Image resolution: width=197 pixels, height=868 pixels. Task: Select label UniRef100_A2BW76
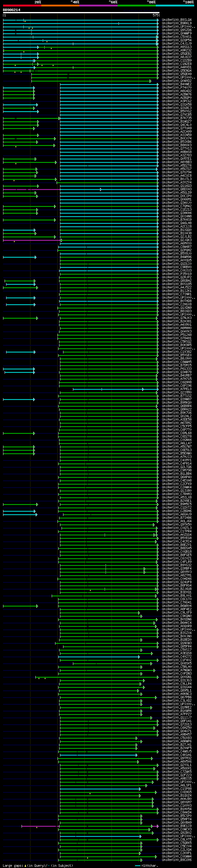pyautogui.click(x=177, y=94)
